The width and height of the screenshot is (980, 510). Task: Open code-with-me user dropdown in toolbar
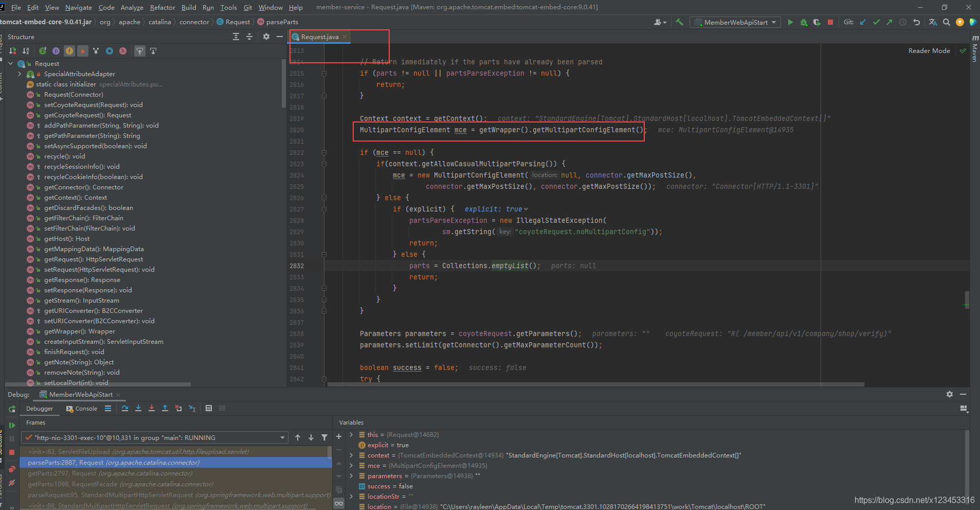tap(660, 22)
